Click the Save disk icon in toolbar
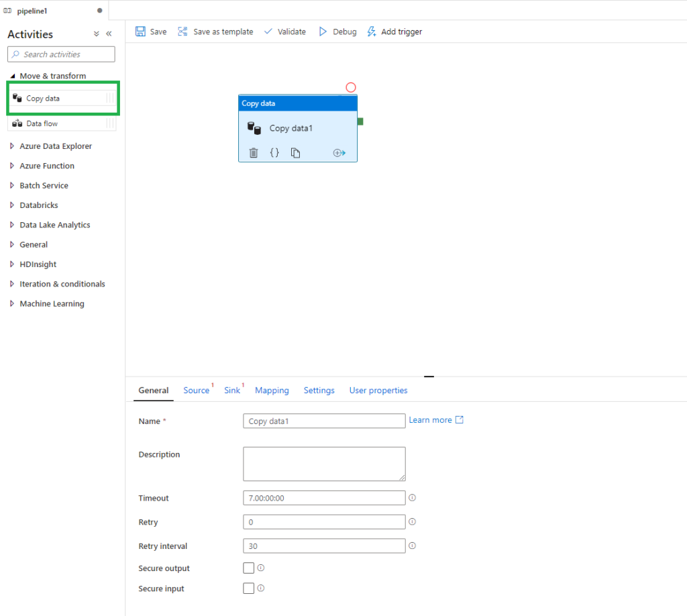The image size is (687, 616). [x=140, y=32]
